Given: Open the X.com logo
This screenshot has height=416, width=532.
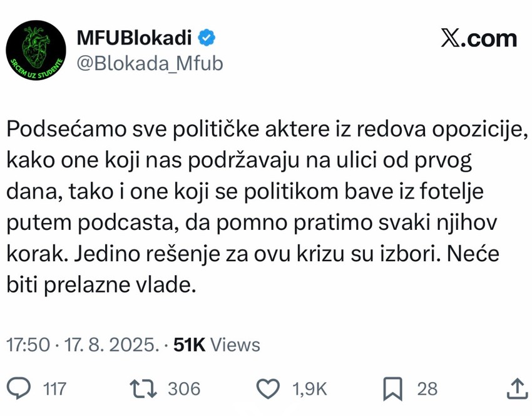Looking at the screenshot, I should pyautogui.click(x=477, y=38).
